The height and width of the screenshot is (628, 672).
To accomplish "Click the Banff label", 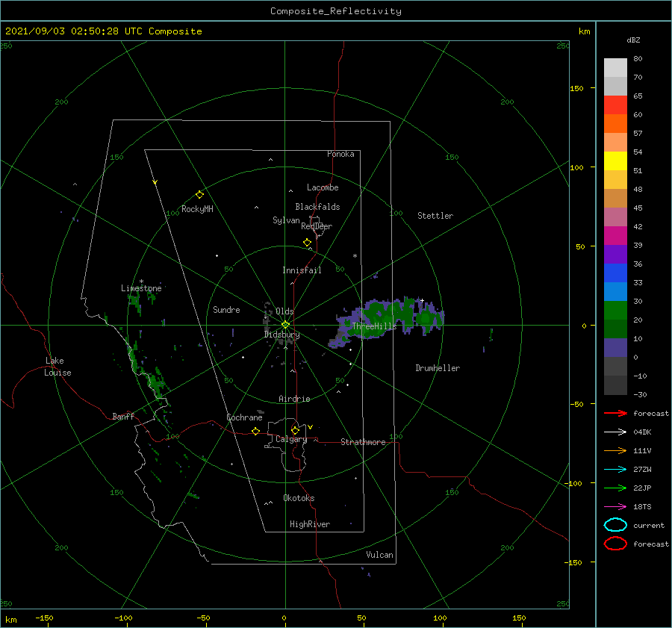I will 123,416.
